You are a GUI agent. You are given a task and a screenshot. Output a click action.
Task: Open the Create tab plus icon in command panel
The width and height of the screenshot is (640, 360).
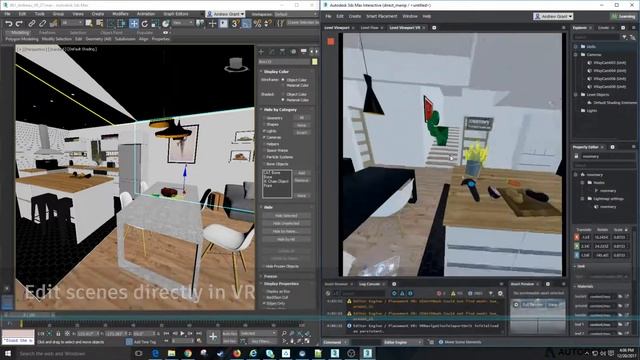click(x=261, y=51)
